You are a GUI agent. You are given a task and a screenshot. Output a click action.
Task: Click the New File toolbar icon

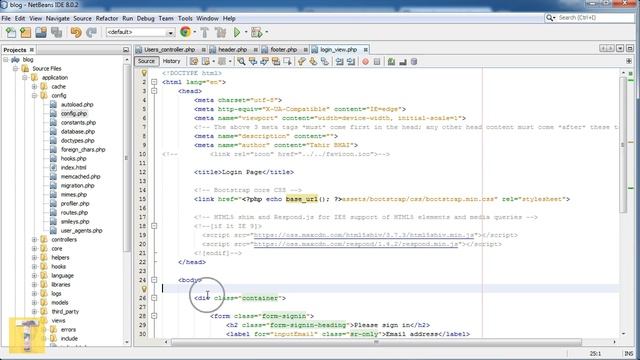tap(11, 32)
